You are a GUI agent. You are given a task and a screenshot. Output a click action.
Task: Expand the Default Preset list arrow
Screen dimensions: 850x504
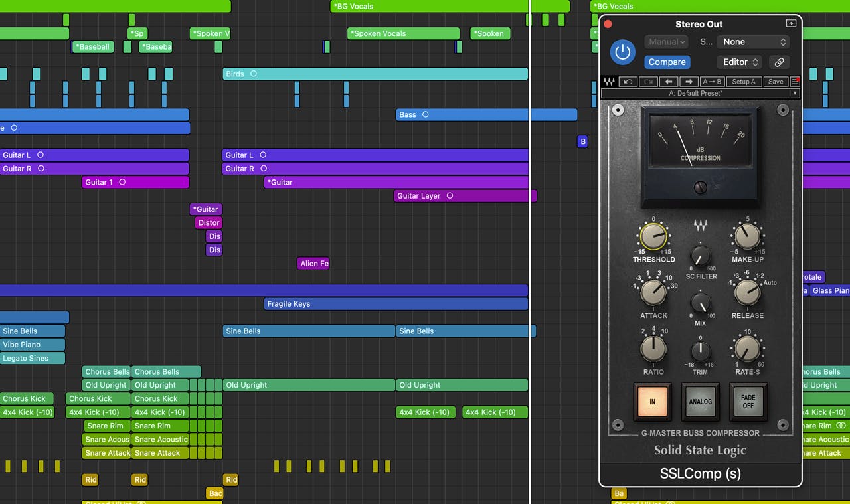point(794,94)
